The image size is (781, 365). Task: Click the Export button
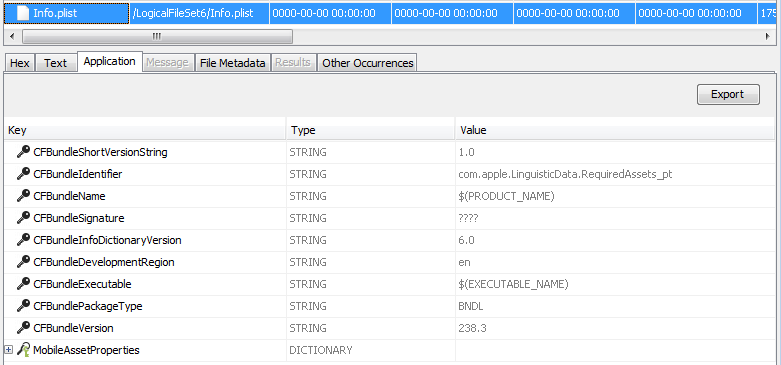[728, 94]
